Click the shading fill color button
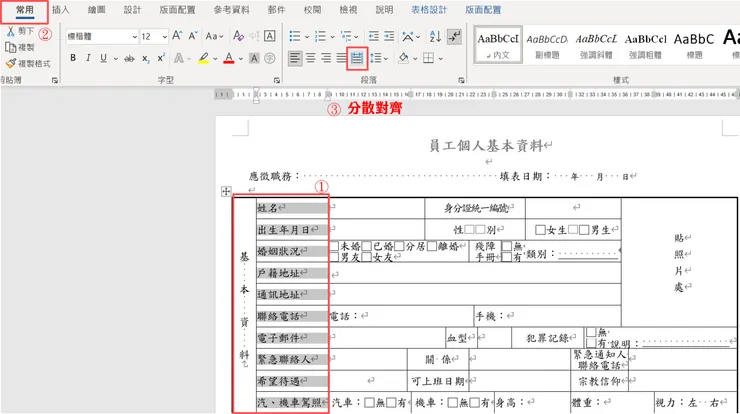This screenshot has width=740, height=414. point(404,59)
